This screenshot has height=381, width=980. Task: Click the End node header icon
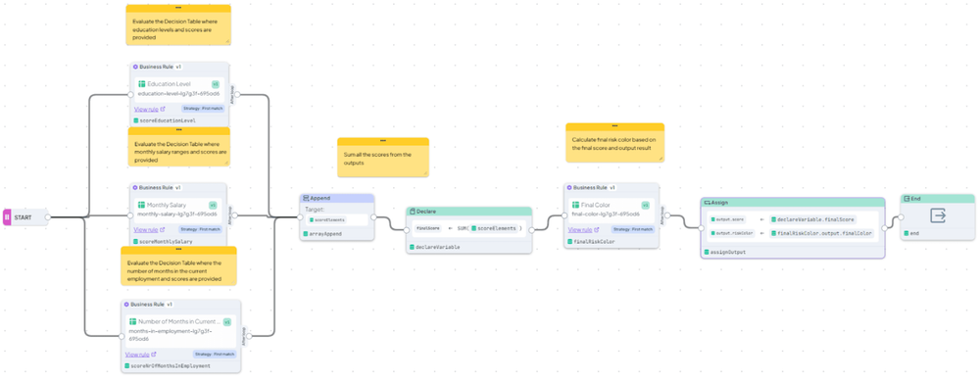[x=906, y=199]
